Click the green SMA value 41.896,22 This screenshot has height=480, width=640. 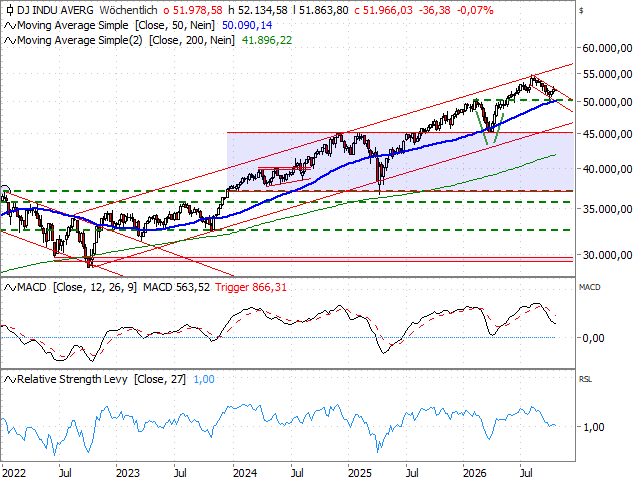pos(267,40)
